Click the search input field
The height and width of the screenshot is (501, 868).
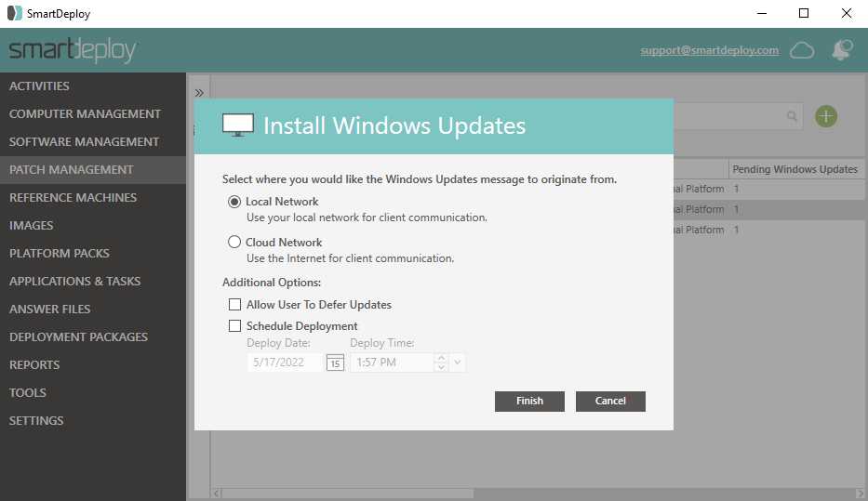(738, 116)
